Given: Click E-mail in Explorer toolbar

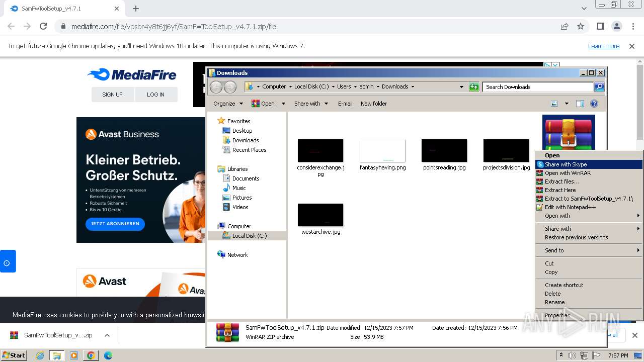Looking at the screenshot, I should click(x=345, y=104).
